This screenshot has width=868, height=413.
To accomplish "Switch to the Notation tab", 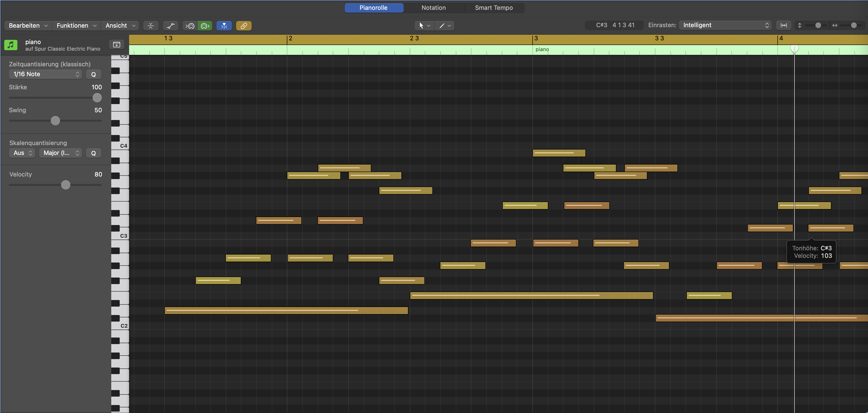I will click(x=433, y=8).
